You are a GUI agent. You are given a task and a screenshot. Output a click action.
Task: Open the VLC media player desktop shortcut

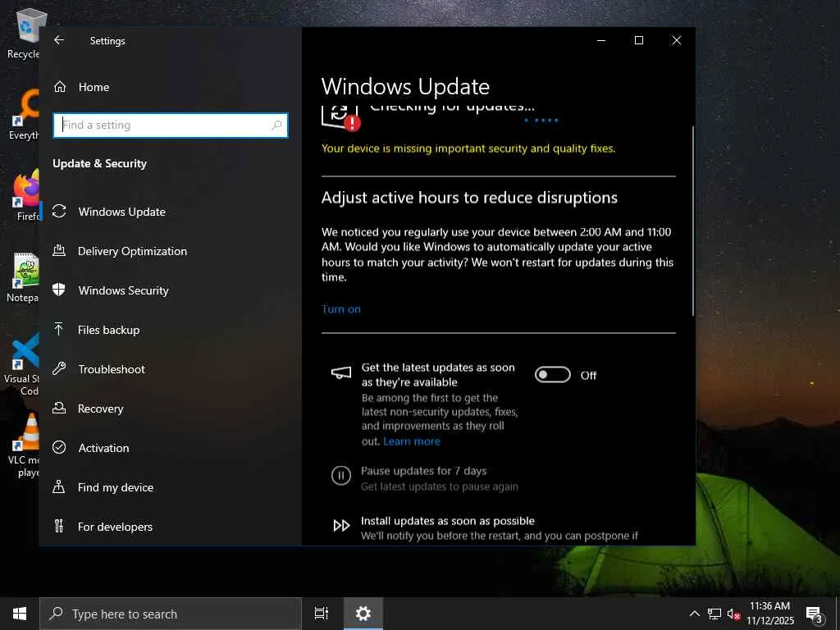pos(25,445)
